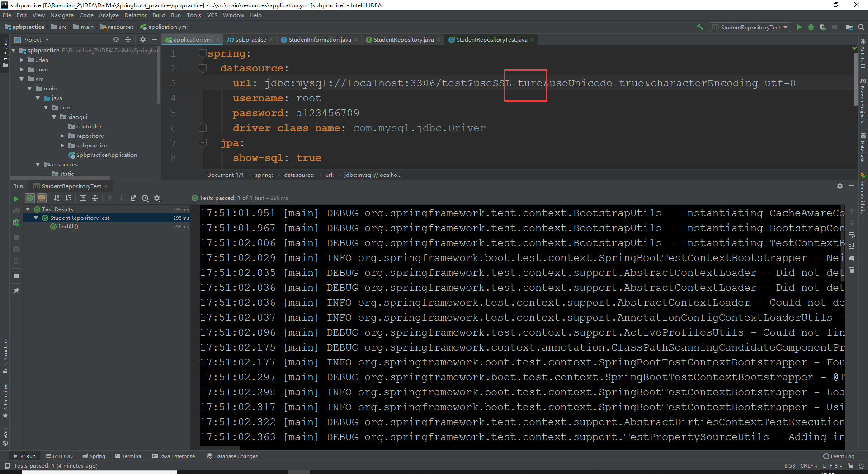Screen dimensions: 868x474
Task: Toggle the Maven Projects side panel
Action: click(x=863, y=100)
